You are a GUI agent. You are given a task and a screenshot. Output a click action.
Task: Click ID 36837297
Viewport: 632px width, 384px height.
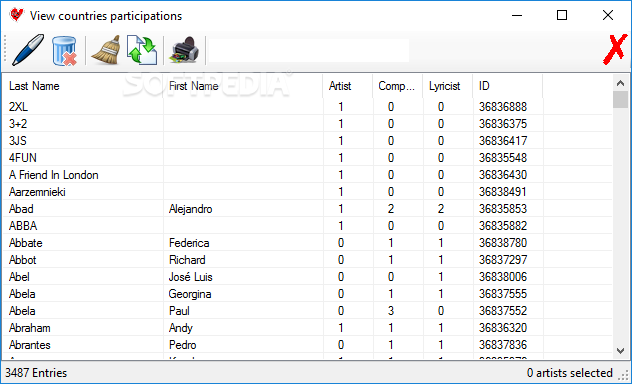[503, 260]
